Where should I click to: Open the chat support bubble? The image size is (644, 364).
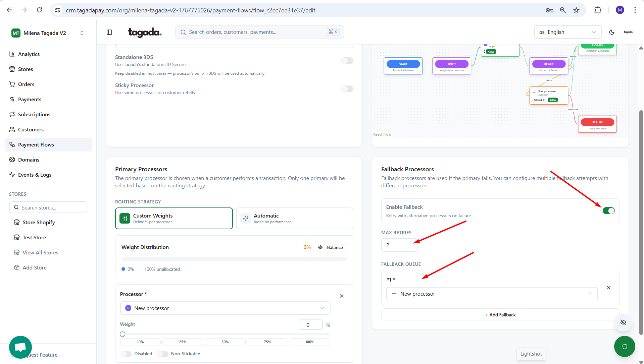click(x=20, y=347)
